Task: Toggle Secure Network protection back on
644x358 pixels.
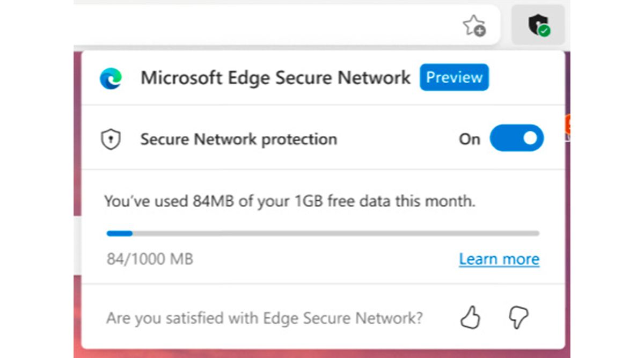Action: (516, 138)
